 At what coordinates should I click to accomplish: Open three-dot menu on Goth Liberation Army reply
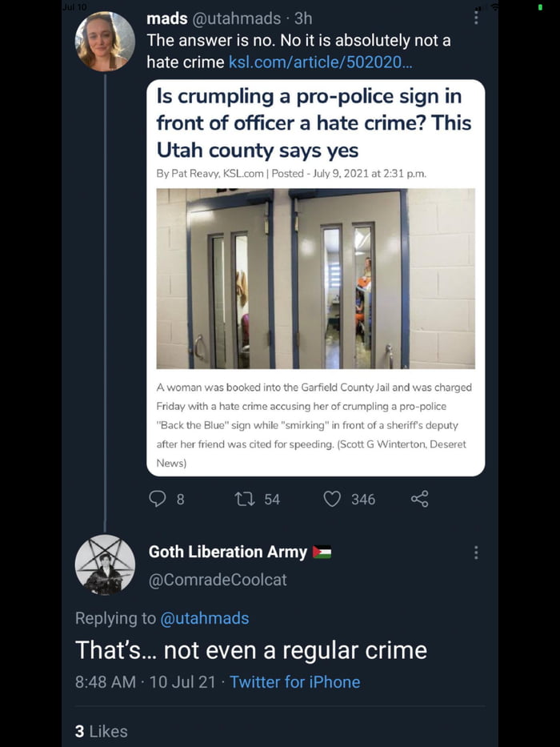[x=477, y=552]
